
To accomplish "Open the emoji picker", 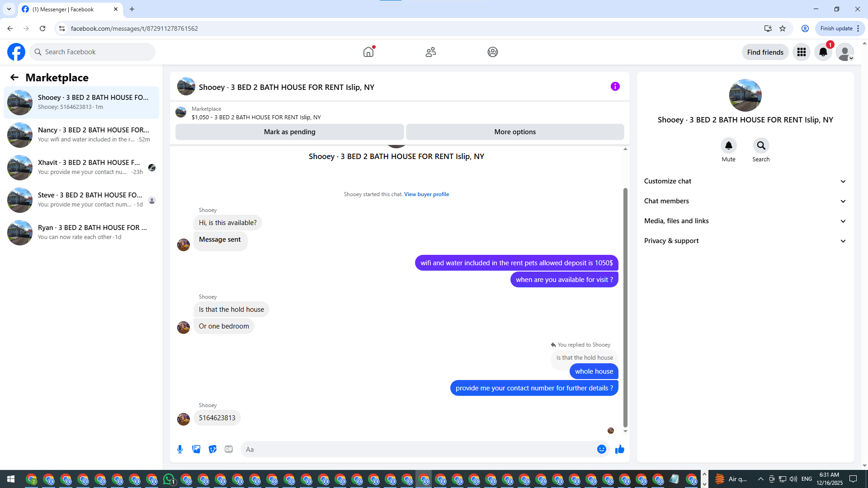I will [602, 449].
